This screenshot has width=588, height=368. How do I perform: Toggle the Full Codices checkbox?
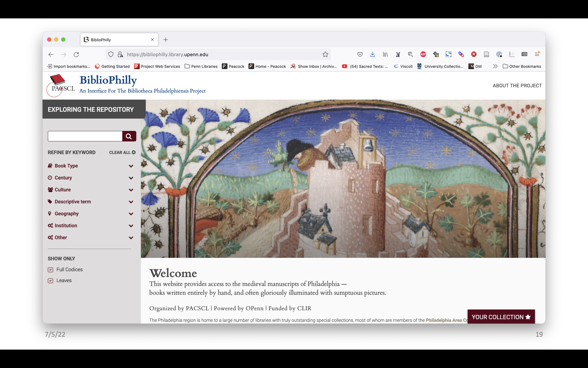coord(51,270)
